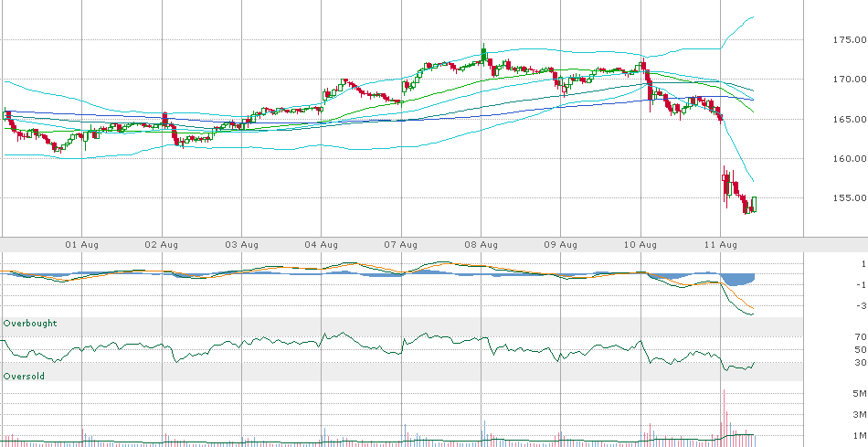Click the 08 Aug date label
Viewport: 868px width, 447px height.
482,245
